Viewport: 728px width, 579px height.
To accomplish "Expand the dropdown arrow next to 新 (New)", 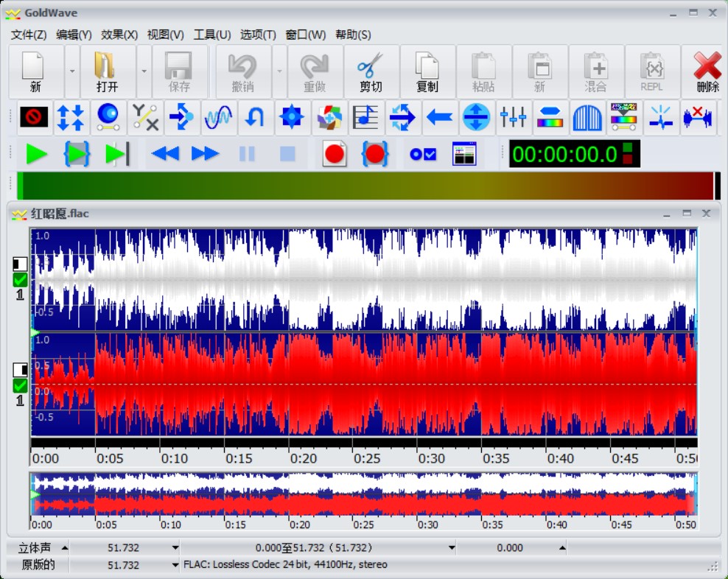I will 72,72.
